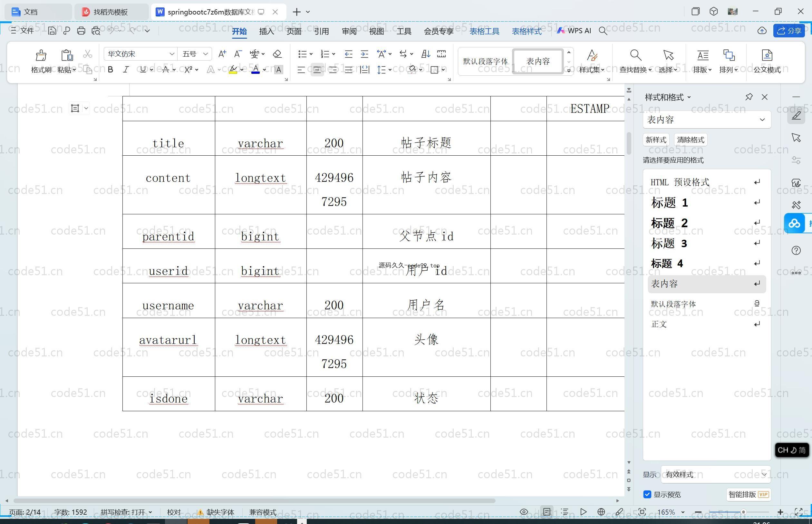Decrease font size with A- icon

[x=238, y=54]
